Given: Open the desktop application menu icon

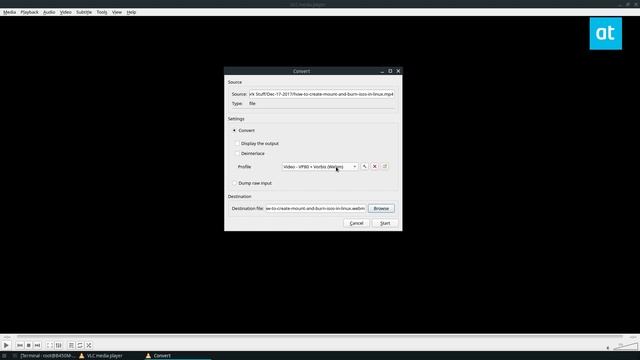Looking at the screenshot, I should pos(4,356).
